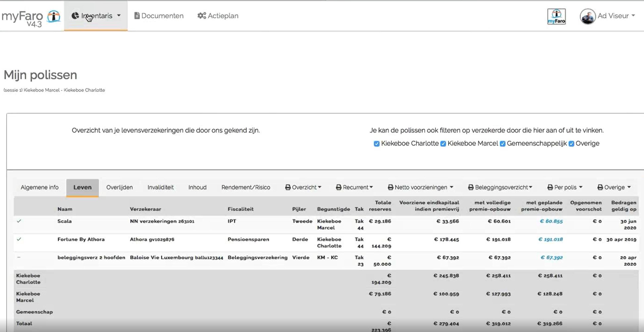Switch to the Algemene info tab
The height and width of the screenshot is (332, 644).
point(39,187)
